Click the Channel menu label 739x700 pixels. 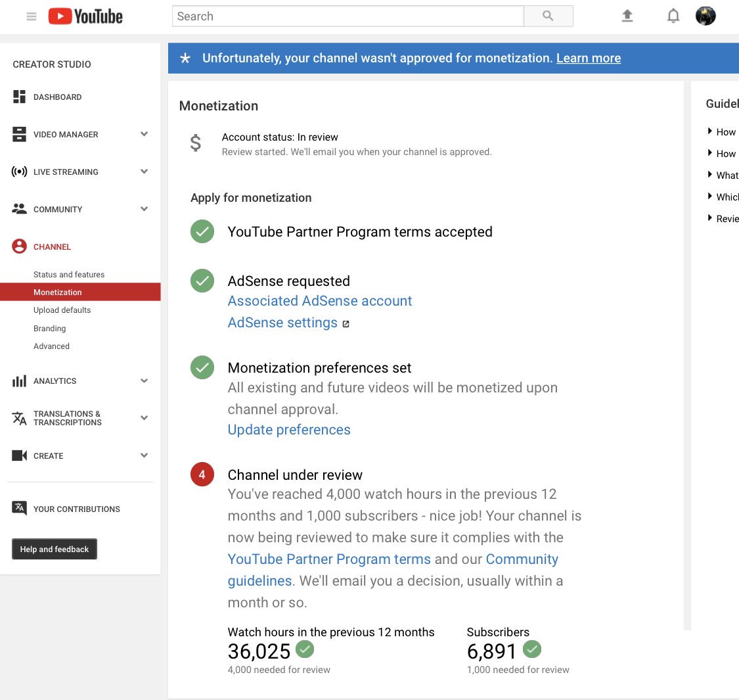(52, 246)
